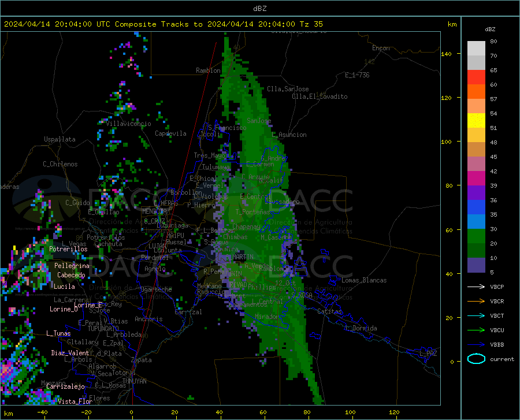
Task: Click the orange VBCR arrow legend icon
Action: click(476, 302)
